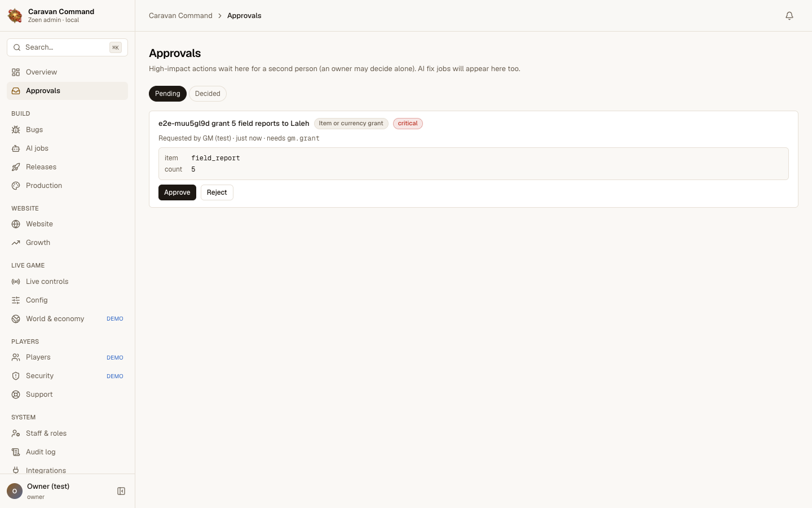Approve the field reports grant request
This screenshot has height=508, width=812.
click(177, 192)
